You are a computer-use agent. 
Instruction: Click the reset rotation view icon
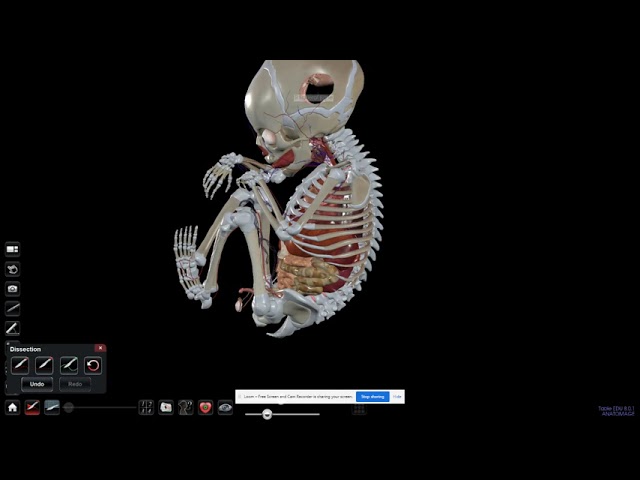(12, 269)
